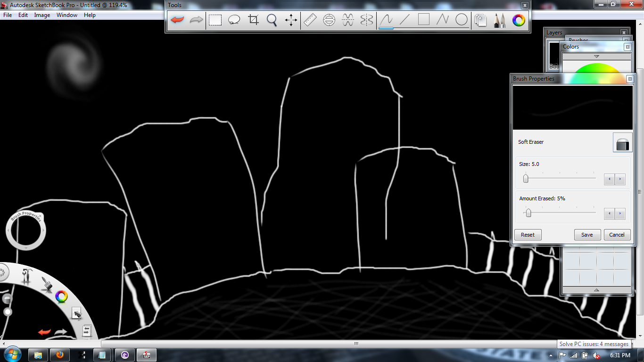The image size is (644, 362).
Task: Open brush icon on the lagoon arc
Action: pos(46,284)
